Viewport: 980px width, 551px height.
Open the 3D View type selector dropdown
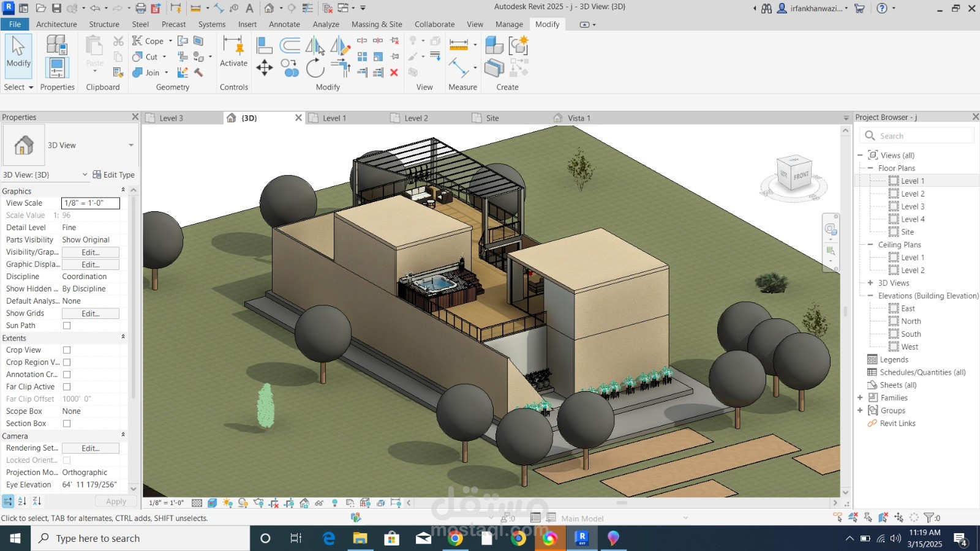pyautogui.click(x=130, y=145)
